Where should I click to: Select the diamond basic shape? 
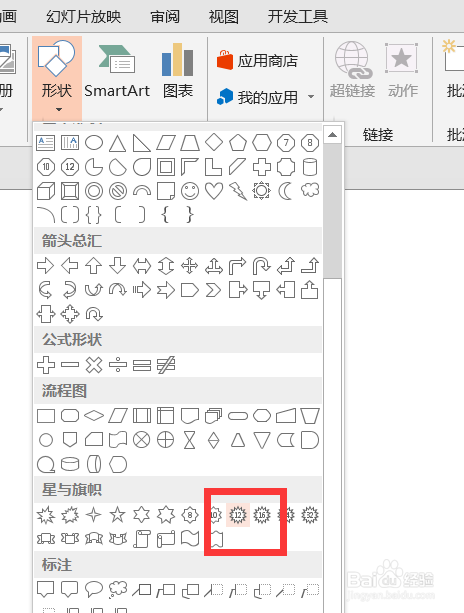tap(214, 142)
